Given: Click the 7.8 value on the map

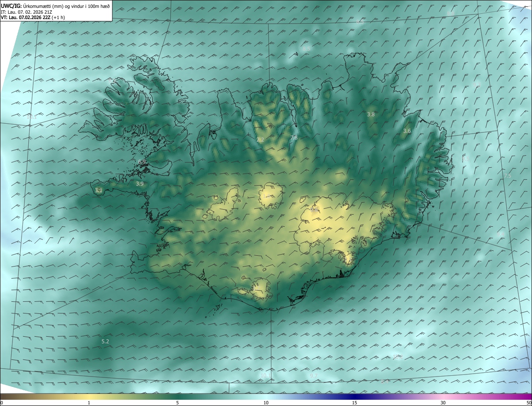Looking at the screenshot, I should pos(293,138).
